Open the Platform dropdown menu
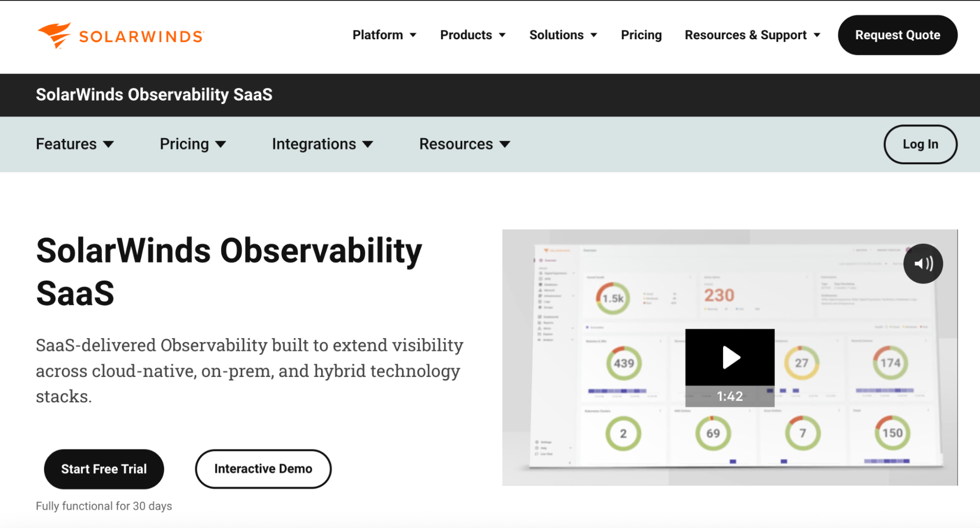 click(x=384, y=35)
